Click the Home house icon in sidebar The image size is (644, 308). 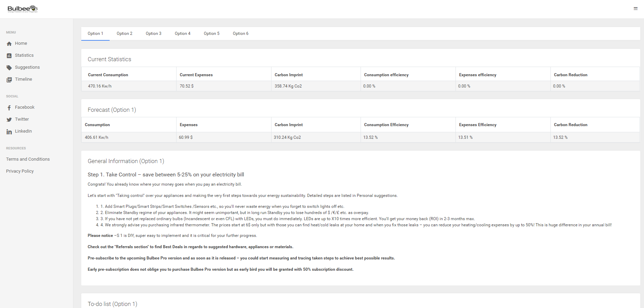coord(9,44)
